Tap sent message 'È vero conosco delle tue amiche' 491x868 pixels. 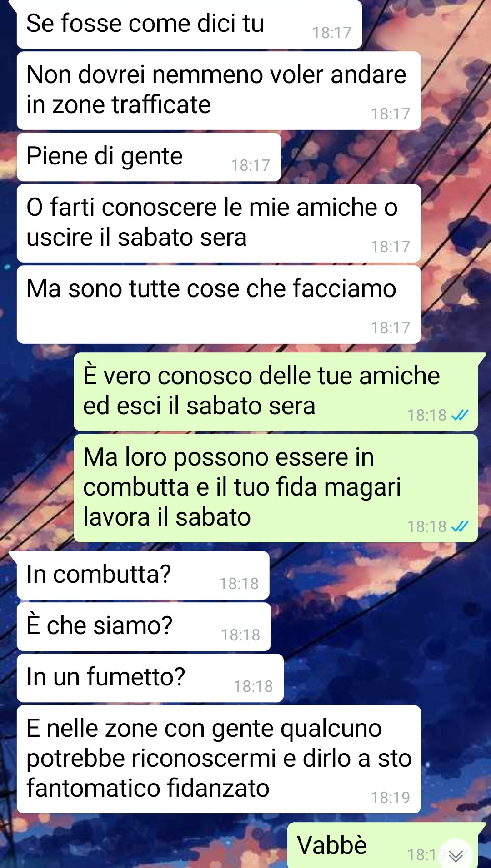[276, 392]
